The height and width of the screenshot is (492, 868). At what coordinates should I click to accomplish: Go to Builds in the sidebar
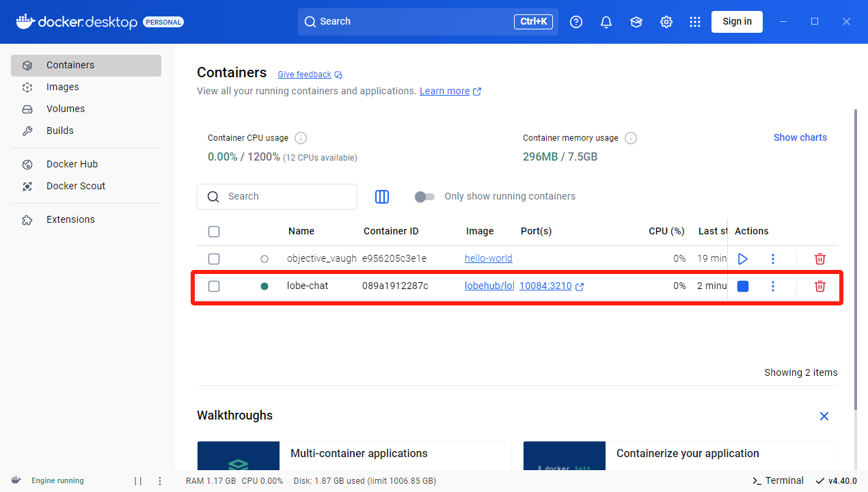coord(86,131)
